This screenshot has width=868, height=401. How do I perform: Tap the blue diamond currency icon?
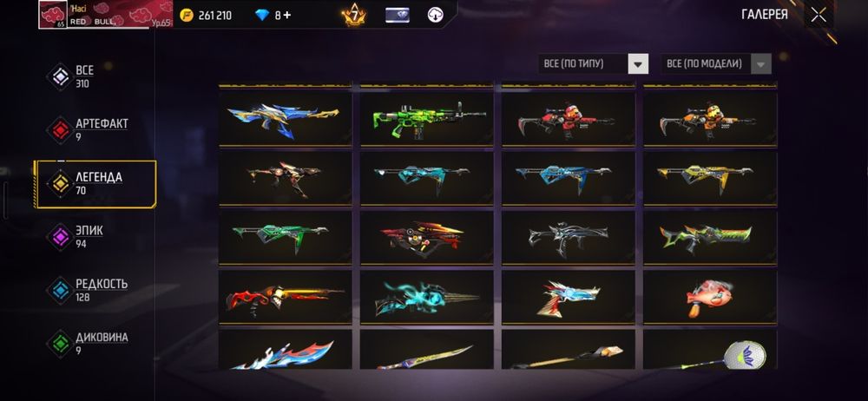[262, 15]
